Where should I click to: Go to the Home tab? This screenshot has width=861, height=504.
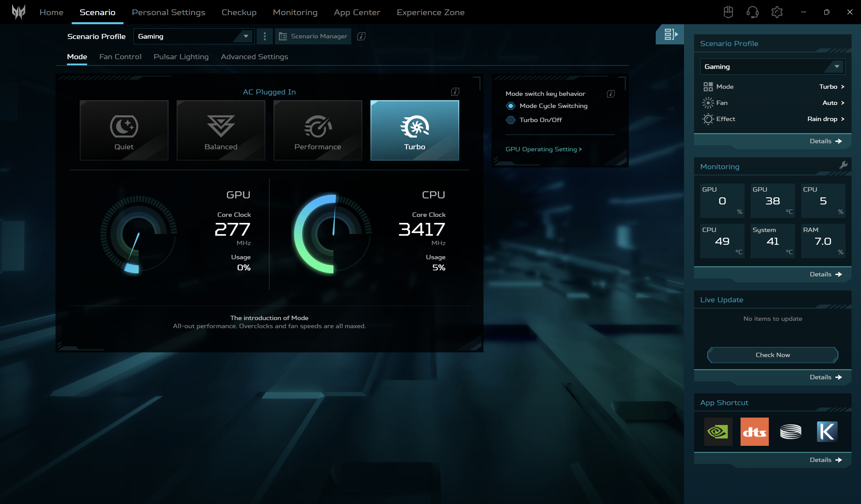coord(51,12)
